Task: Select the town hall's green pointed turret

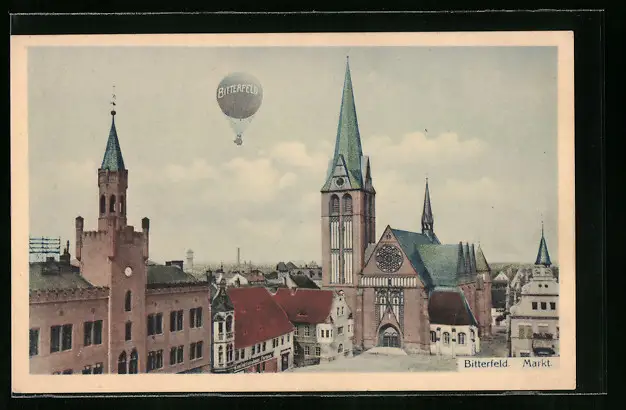Action: point(113,148)
